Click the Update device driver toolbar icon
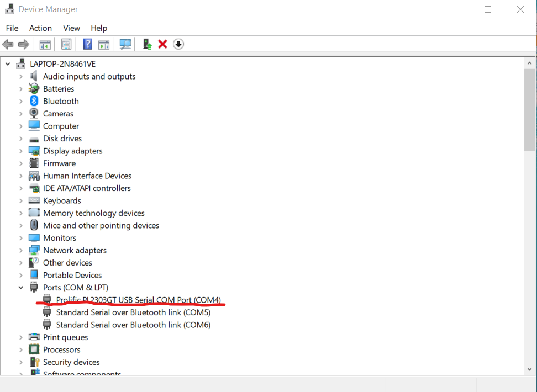 point(147,44)
